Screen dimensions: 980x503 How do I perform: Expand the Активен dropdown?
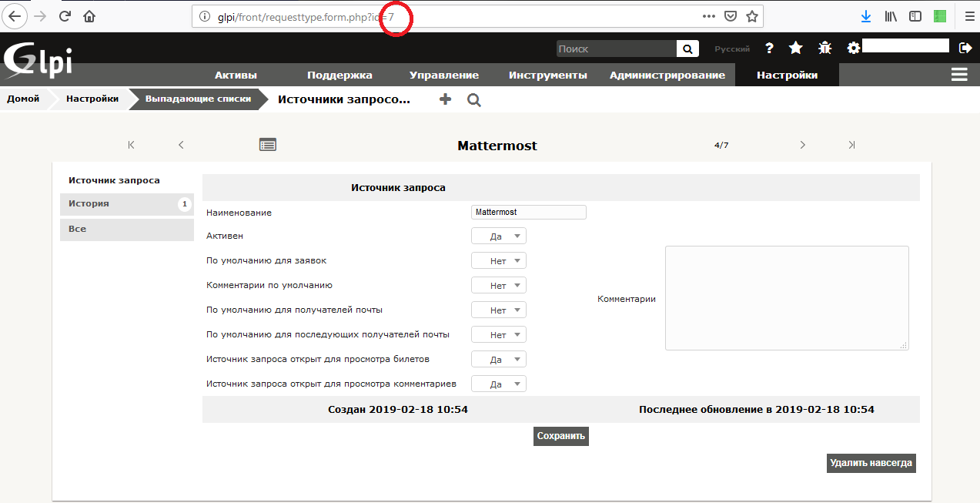click(x=499, y=236)
